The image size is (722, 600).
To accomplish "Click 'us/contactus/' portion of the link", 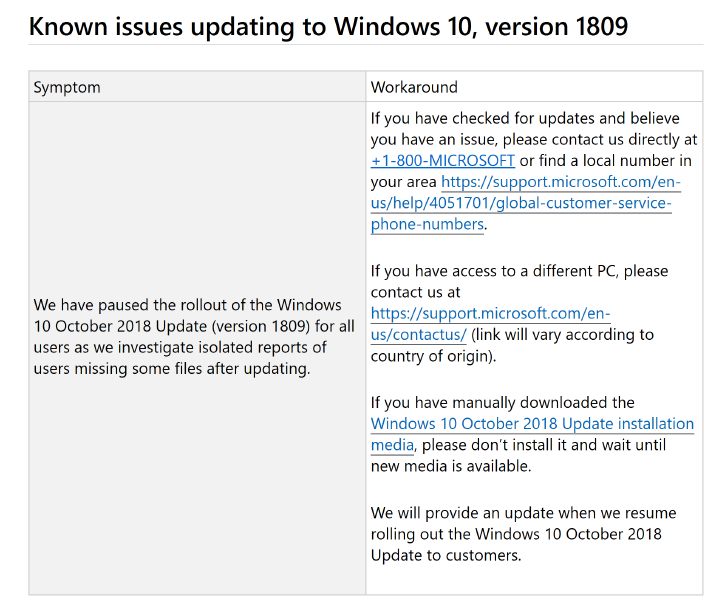I will [x=419, y=335].
